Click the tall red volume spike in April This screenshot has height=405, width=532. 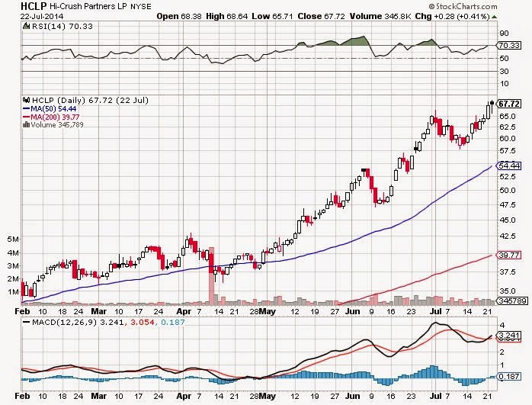pyautogui.click(x=211, y=276)
